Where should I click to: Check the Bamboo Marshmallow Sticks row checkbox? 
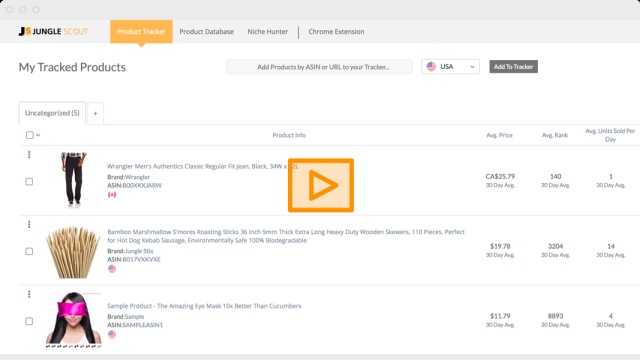[29, 251]
